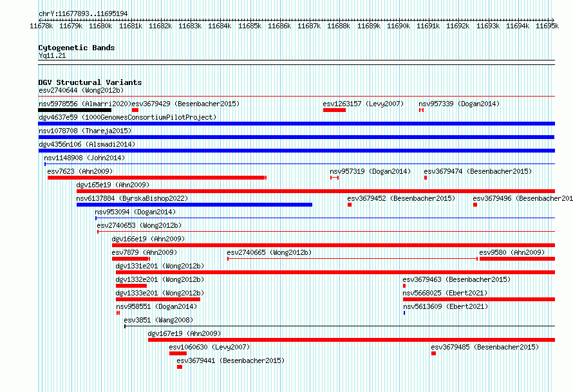Click the 11691k ruler tick label

tap(428, 26)
